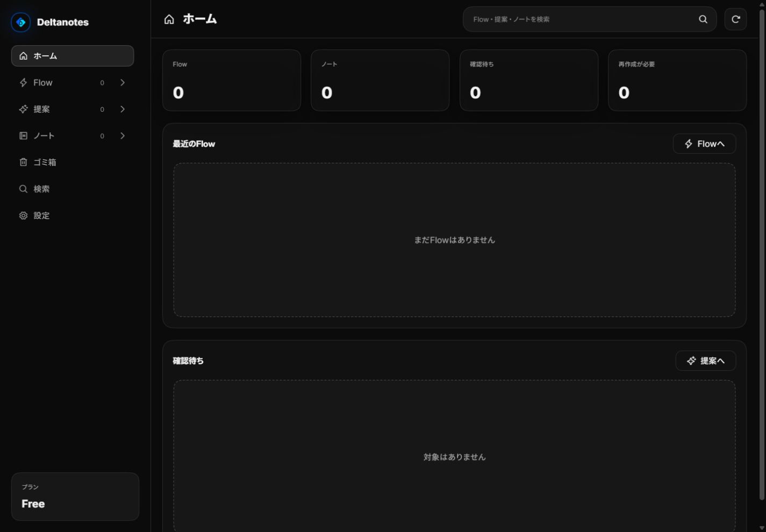Viewport: 766px width, 532px height.
Task: Click the 提案 counter badge showing 0
Action: 102,110
